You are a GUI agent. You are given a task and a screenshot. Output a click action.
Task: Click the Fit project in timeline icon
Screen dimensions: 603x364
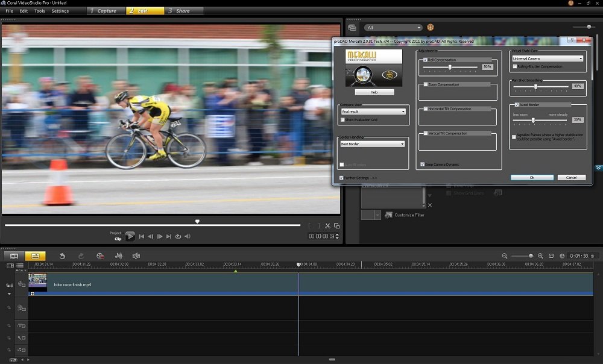551,256
